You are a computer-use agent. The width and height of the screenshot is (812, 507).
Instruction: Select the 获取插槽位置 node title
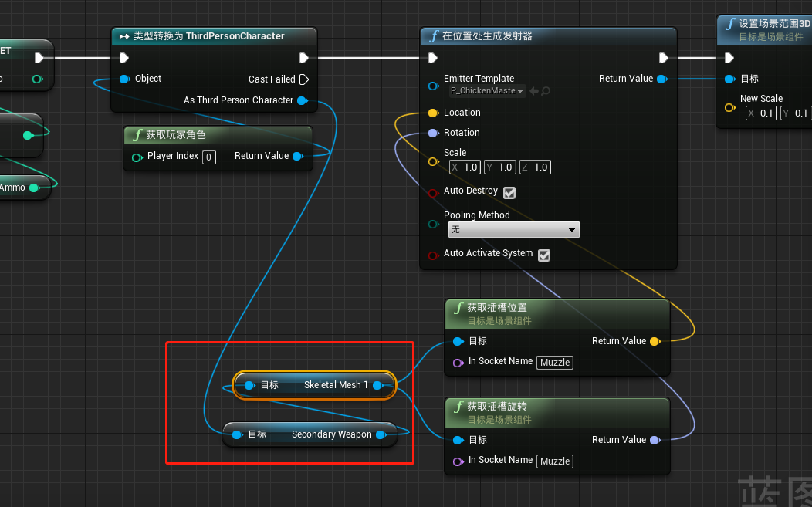pyautogui.click(x=496, y=308)
